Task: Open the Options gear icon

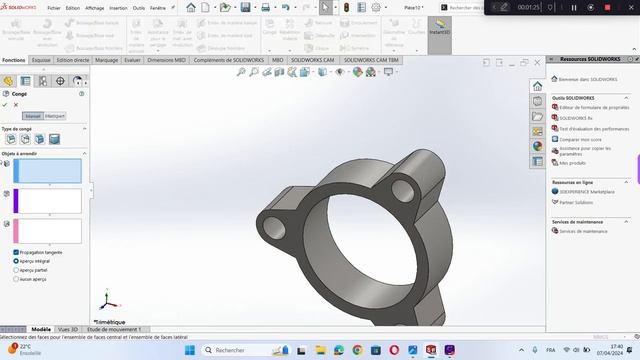Action: click(376, 7)
